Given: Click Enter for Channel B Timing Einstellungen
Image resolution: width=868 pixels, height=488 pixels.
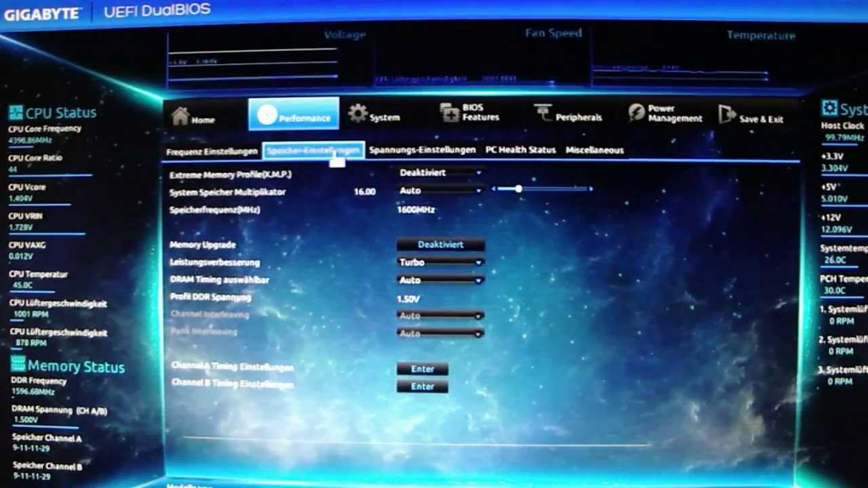Looking at the screenshot, I should coord(422,386).
